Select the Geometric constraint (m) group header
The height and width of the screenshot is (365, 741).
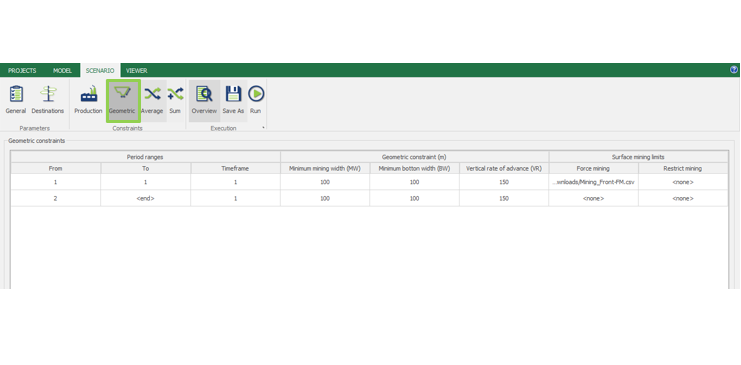click(414, 157)
